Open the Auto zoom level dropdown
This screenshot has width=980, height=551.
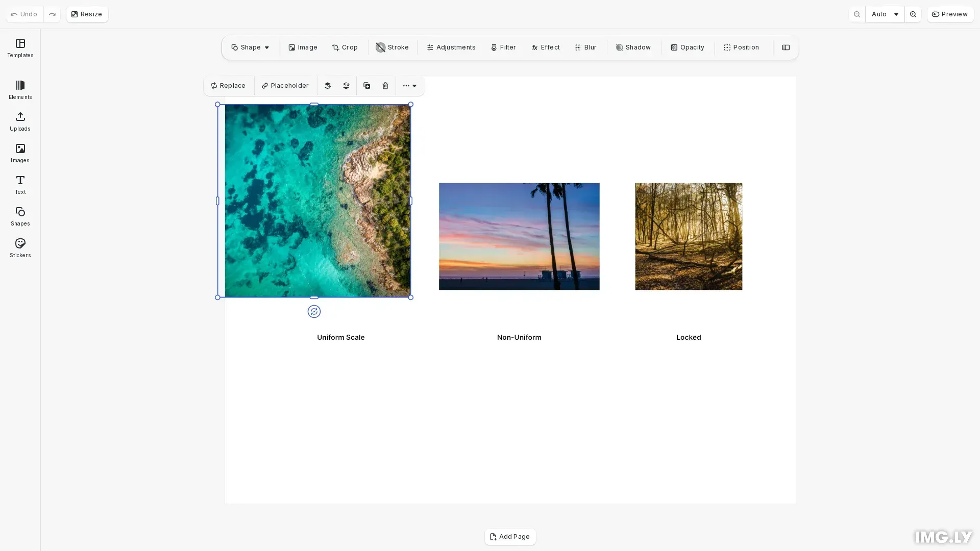(x=885, y=14)
